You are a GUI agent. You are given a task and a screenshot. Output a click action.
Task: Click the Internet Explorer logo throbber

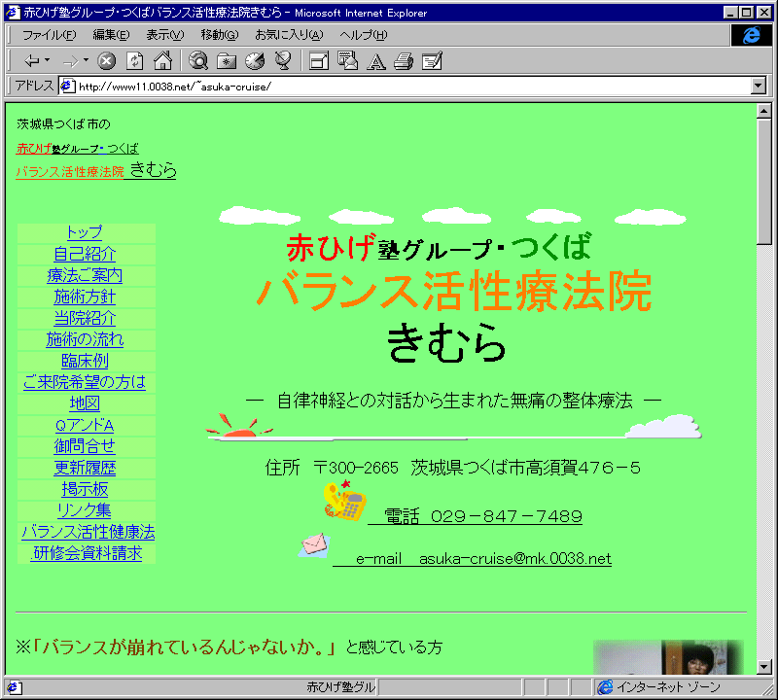pyautogui.click(x=751, y=35)
